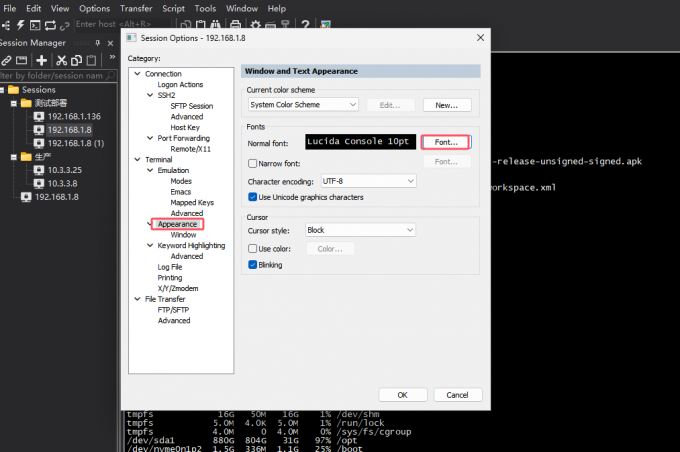Click the Session Manager tree icon in the main toolbar

pyautogui.click(x=6, y=25)
